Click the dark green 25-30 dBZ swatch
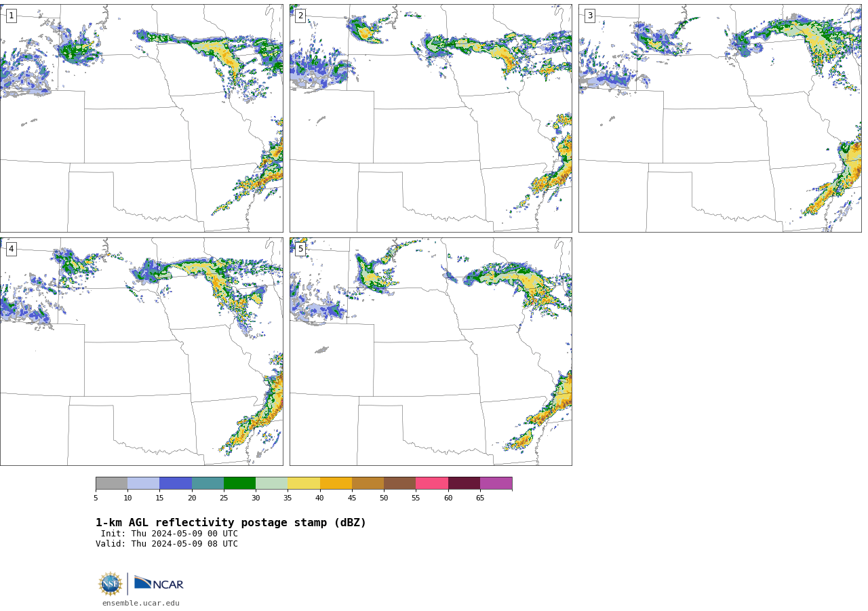This screenshot has width=868, height=611. point(239,483)
